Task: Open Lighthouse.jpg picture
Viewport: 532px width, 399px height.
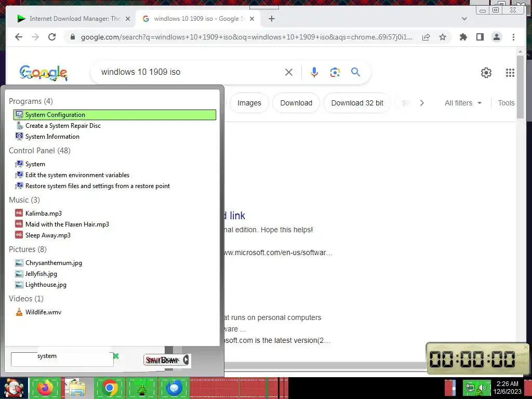Action: 46,285
